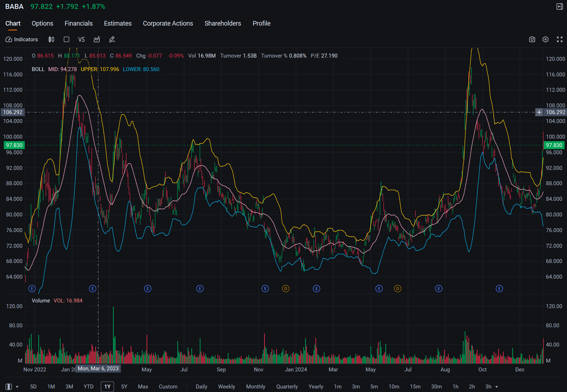
Task: Open the Corporate Actions tab
Action: [168, 23]
